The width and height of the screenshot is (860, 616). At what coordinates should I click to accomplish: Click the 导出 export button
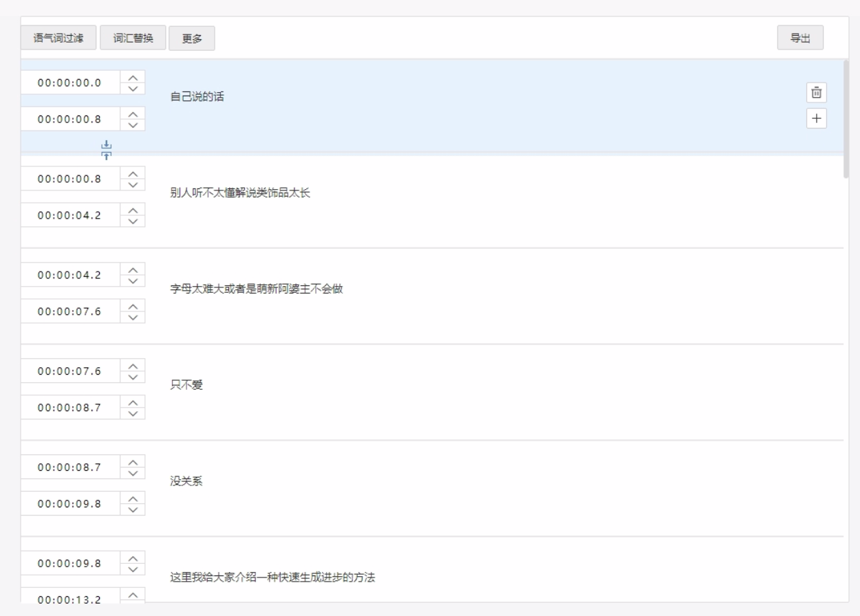pyautogui.click(x=799, y=38)
